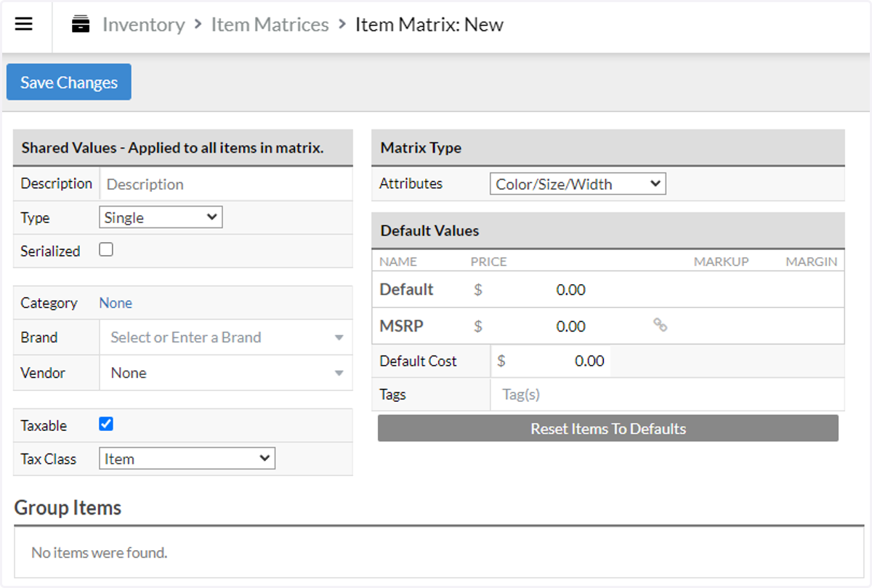Open the Attributes Color/Size/Width dropdown
Viewport: 872px width, 588px height.
point(578,184)
